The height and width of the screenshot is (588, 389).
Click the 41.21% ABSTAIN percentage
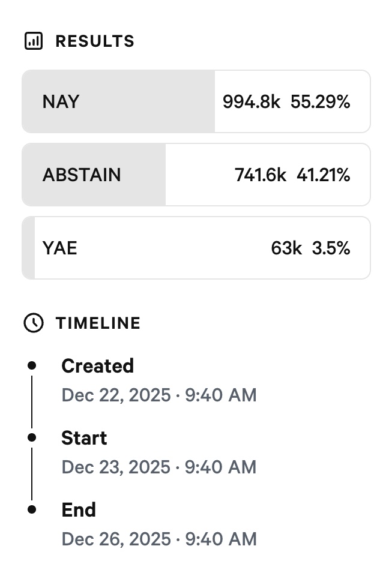323,175
